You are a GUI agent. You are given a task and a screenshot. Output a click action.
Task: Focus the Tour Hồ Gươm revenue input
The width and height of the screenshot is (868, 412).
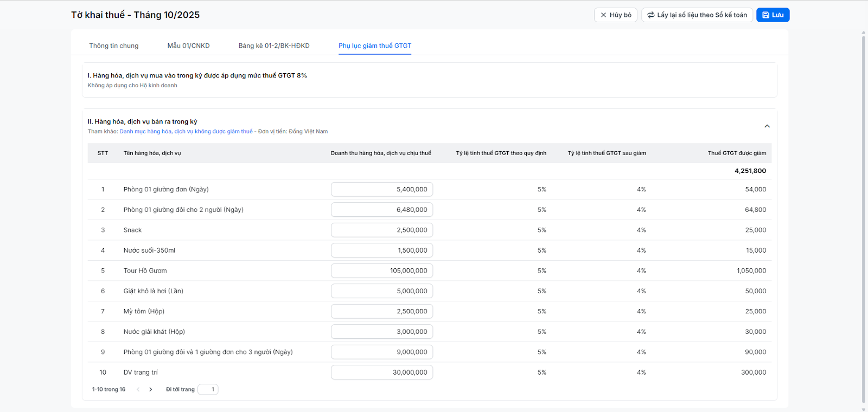[381, 271]
